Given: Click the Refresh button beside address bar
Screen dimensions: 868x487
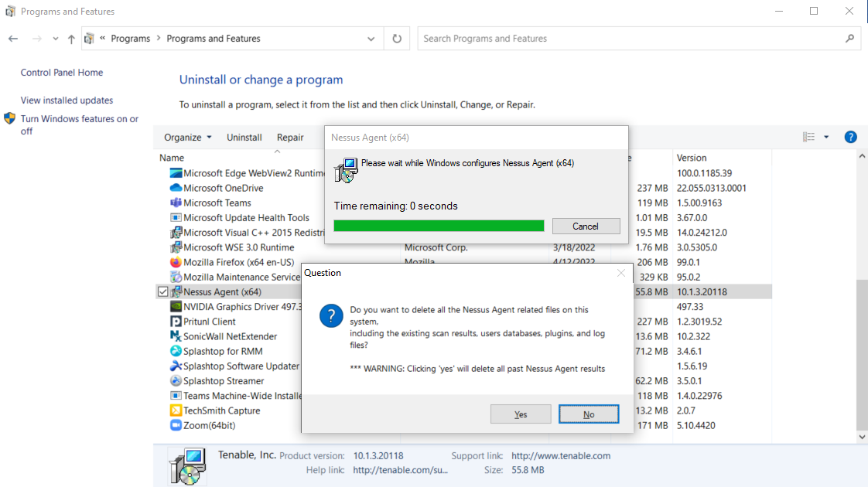Looking at the screenshot, I should click(397, 39).
